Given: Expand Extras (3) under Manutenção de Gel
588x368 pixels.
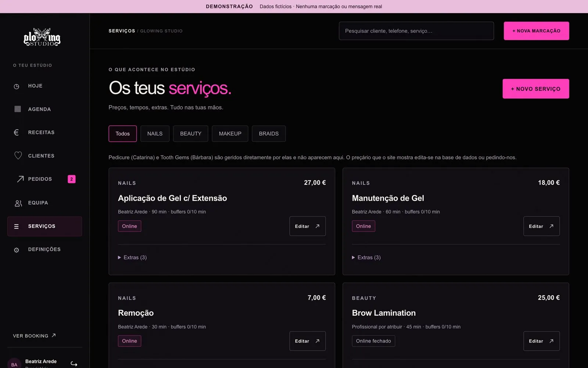Looking at the screenshot, I should point(366,258).
